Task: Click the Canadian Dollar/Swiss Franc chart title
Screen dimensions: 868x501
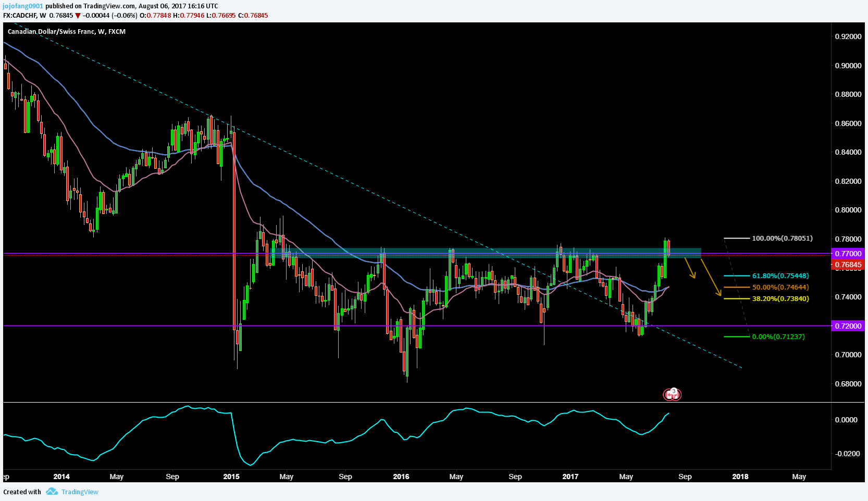Action: pos(67,31)
